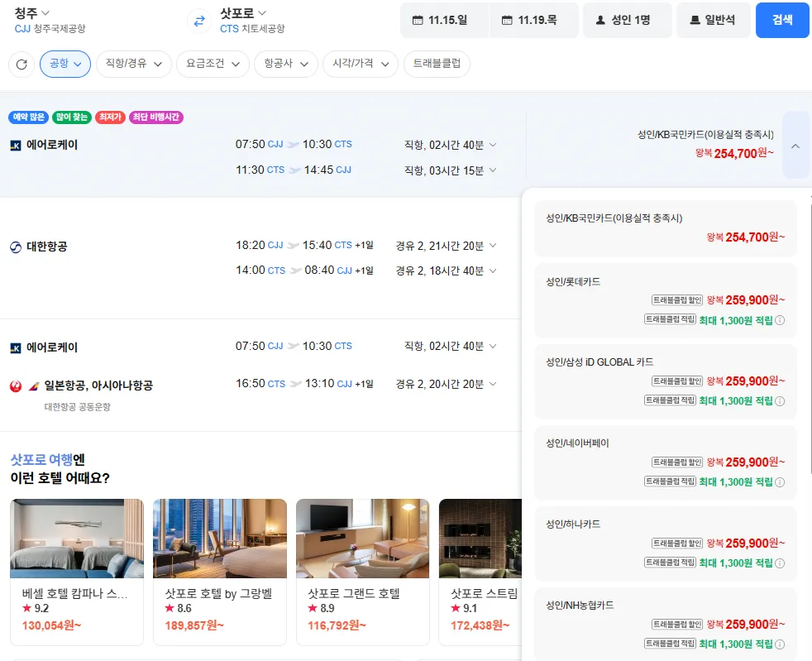Open 직항/경유 filter dropdown
This screenshot has height=661, width=812.
(134, 65)
